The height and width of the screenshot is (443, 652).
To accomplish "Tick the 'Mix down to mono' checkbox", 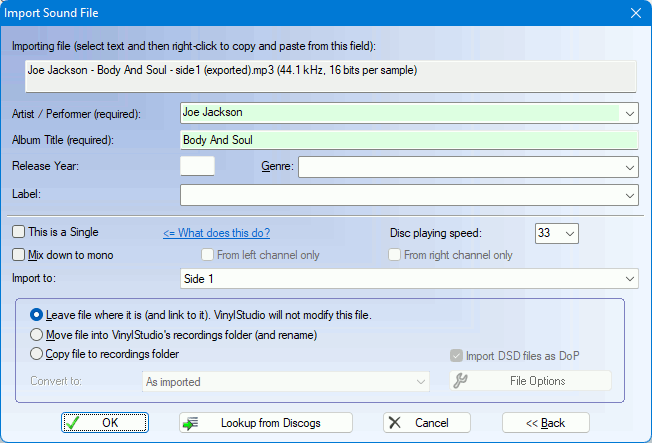I will tap(18, 255).
